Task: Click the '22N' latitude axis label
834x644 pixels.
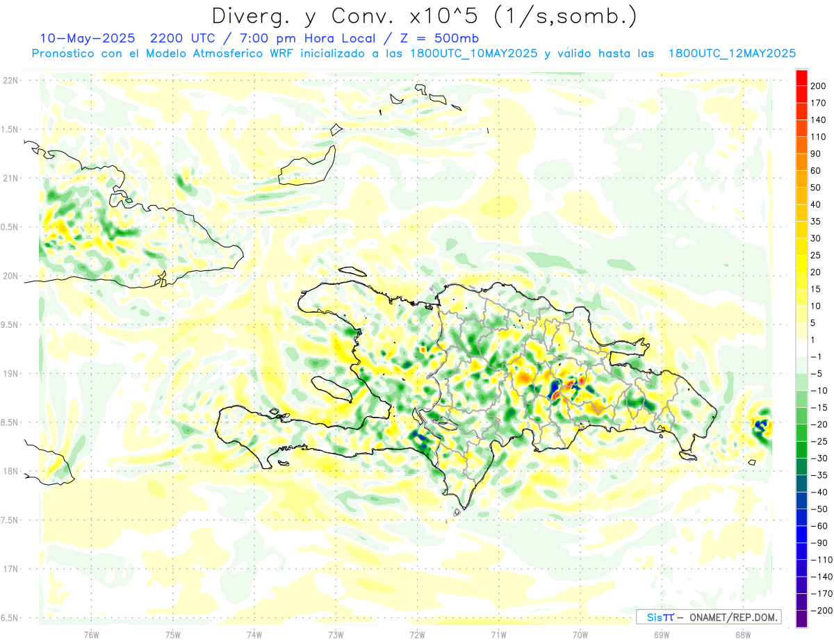Action: [x=10, y=81]
